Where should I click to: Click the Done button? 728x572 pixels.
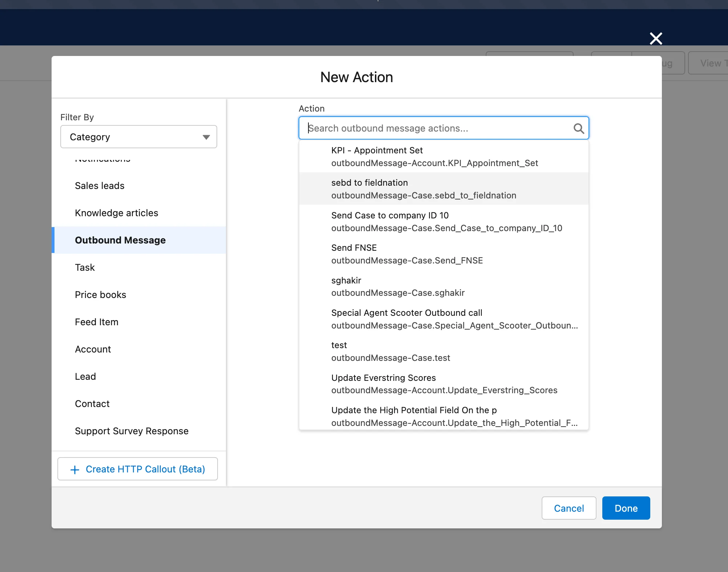(x=626, y=508)
